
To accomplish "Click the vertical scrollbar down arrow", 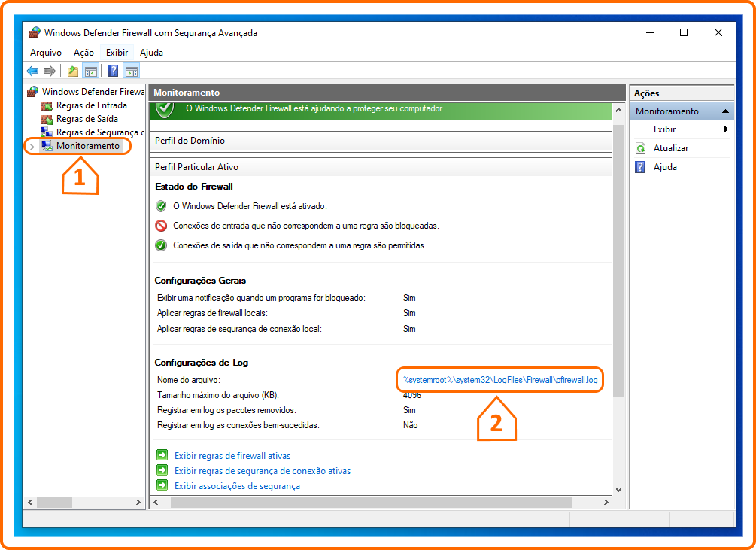I will pos(618,489).
